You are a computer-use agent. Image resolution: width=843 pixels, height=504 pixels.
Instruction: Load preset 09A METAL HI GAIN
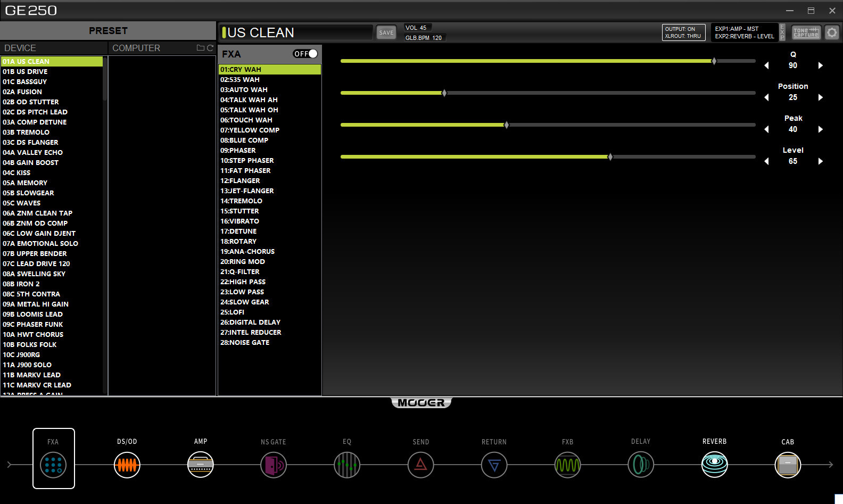point(52,304)
